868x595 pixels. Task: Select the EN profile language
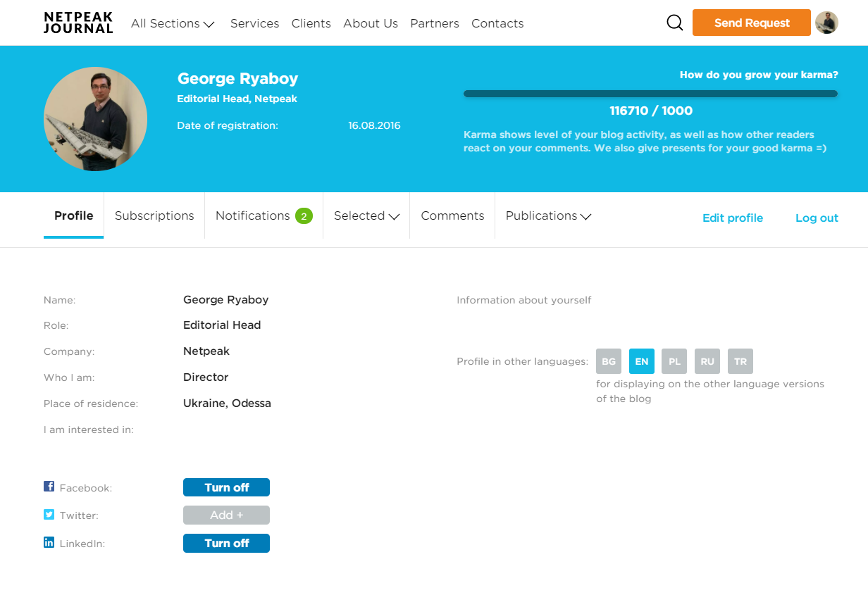click(x=642, y=361)
